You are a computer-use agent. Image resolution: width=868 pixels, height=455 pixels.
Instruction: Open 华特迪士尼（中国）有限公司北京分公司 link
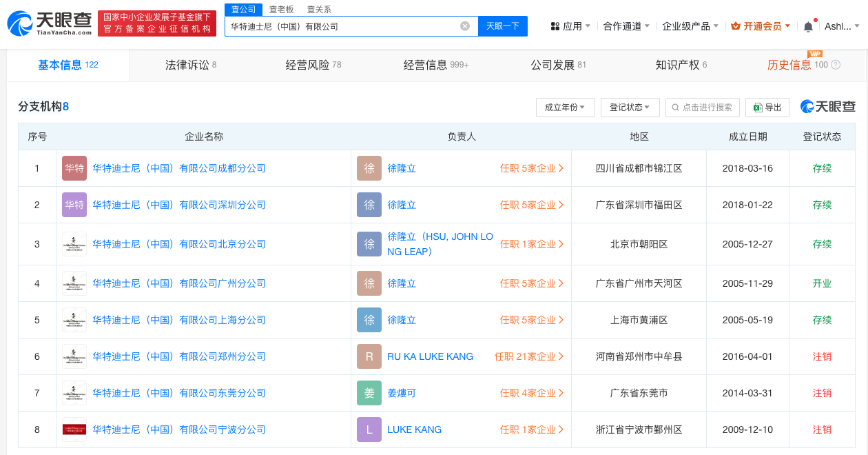(179, 244)
